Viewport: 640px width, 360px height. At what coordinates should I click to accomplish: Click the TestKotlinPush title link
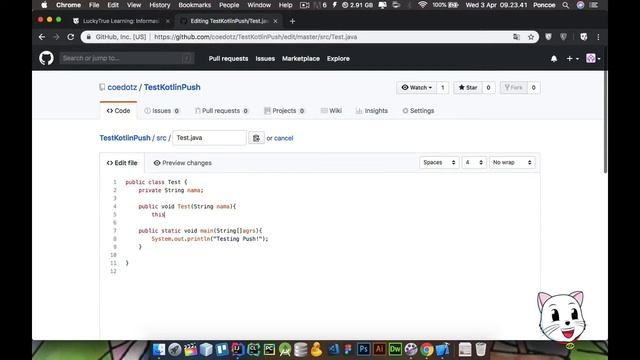[172, 87]
